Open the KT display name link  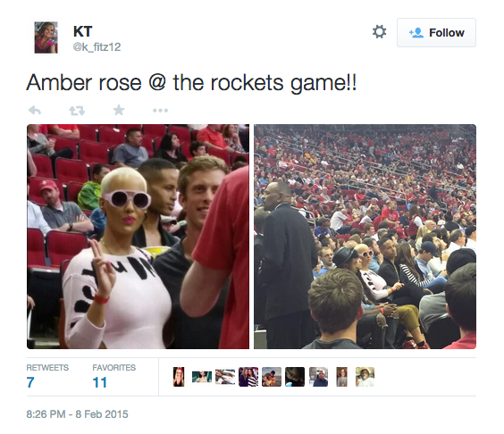[82, 31]
